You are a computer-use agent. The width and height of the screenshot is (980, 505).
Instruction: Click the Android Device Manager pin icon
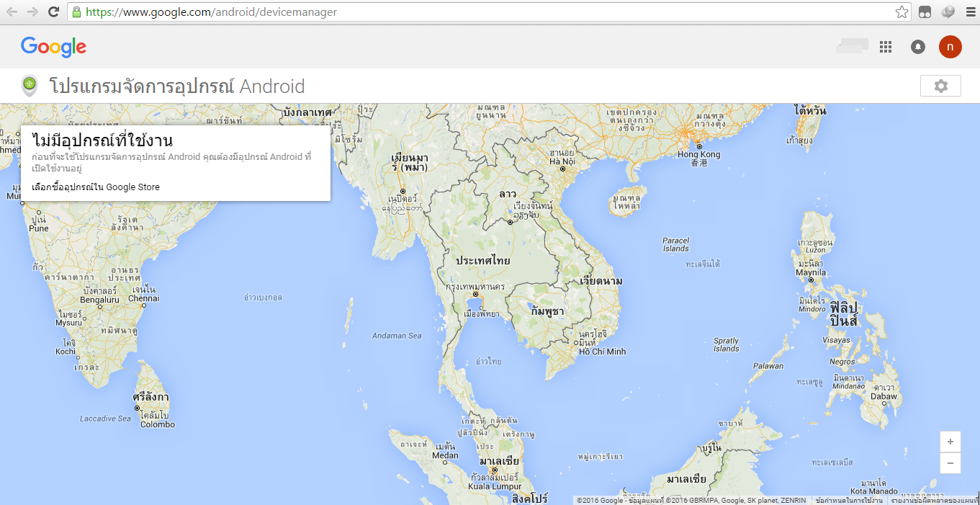point(29,86)
